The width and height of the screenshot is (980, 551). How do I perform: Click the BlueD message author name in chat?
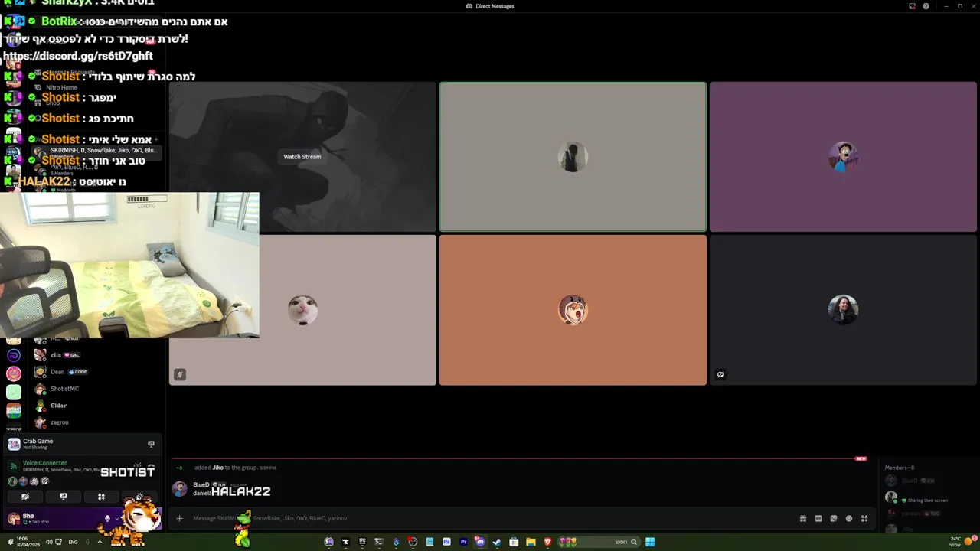[201, 484]
